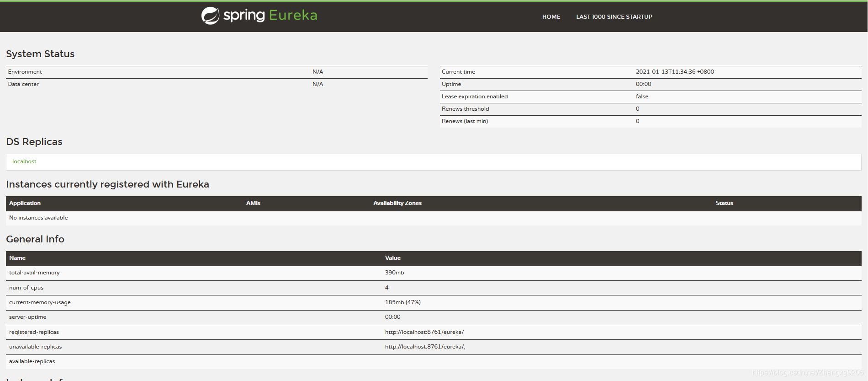Click the Renews threshold value 0
Viewport: 868px width, 381px height.
click(637, 109)
